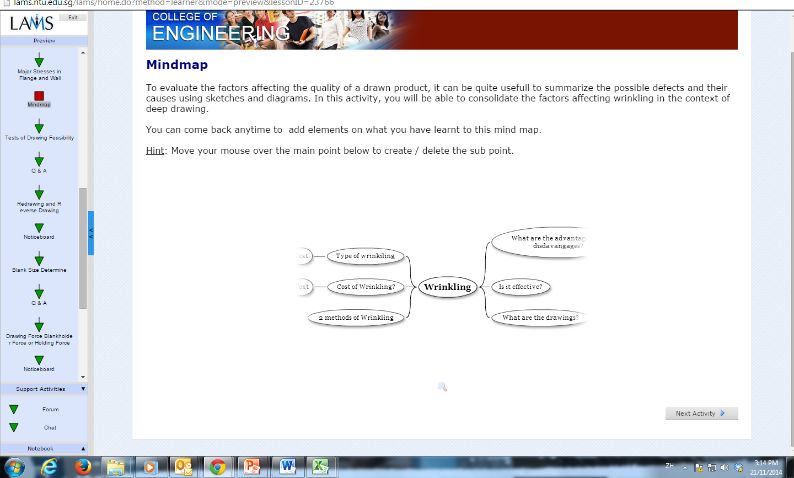Select the What are the drawings? node

[538, 317]
